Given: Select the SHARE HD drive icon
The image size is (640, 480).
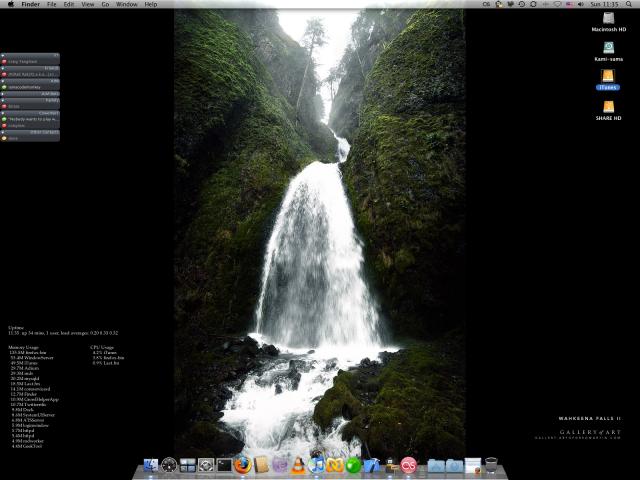Looking at the screenshot, I should coord(608,107).
